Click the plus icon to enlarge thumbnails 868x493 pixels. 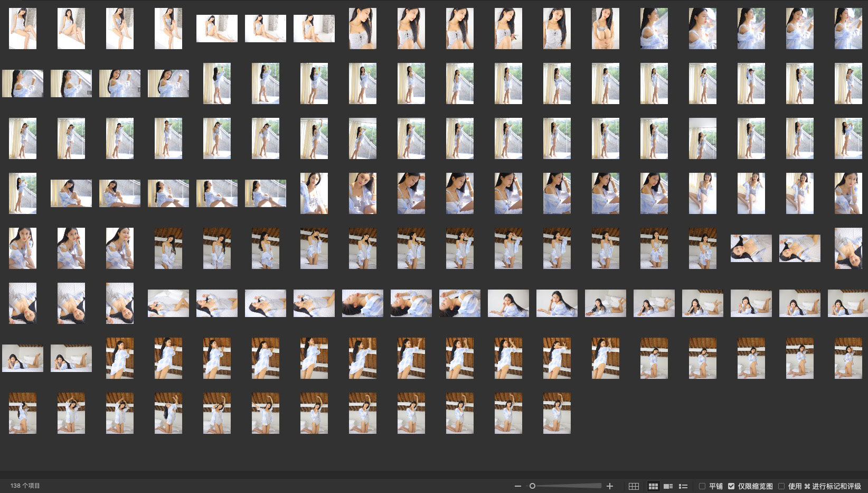(x=610, y=486)
